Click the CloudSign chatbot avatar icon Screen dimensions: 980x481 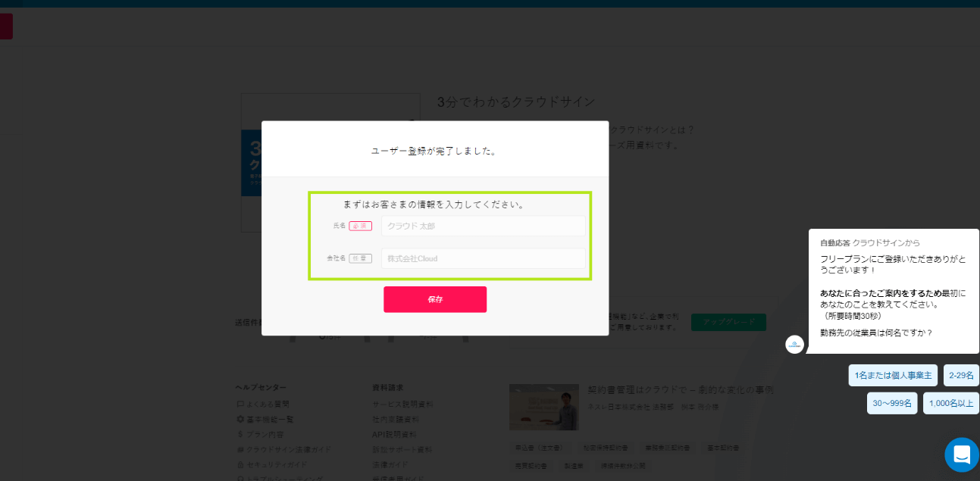794,345
